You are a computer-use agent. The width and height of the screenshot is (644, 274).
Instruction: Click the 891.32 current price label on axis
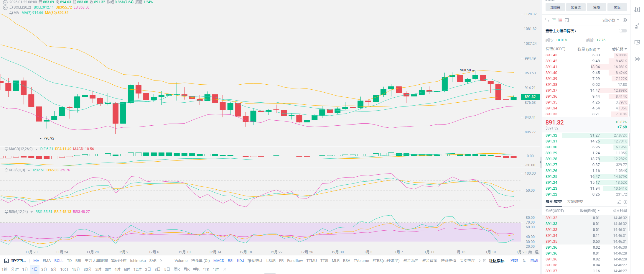(530, 97)
